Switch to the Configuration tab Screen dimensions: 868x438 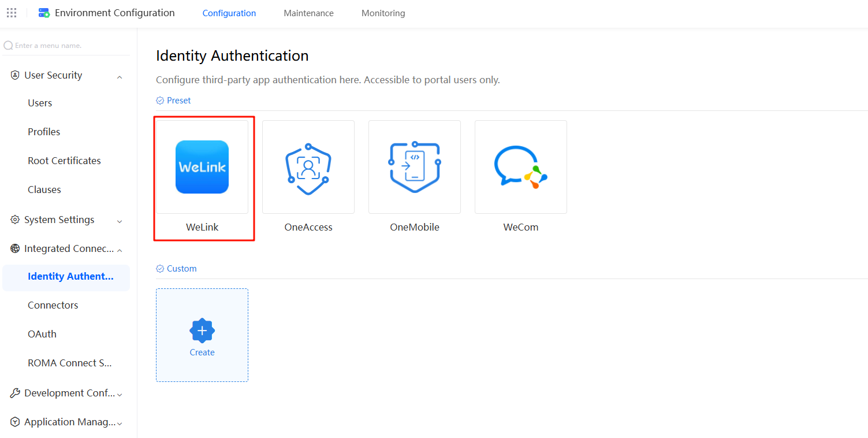coord(229,13)
